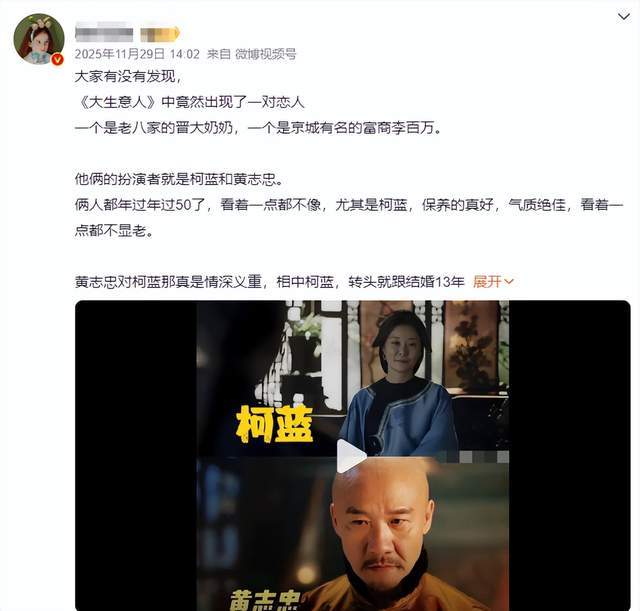Click the 柯蓝 yellow caption in video
640x611 pixels.
coord(274,424)
